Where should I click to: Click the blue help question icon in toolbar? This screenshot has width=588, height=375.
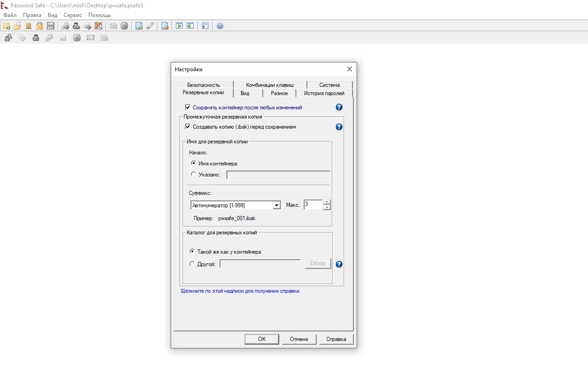220,26
